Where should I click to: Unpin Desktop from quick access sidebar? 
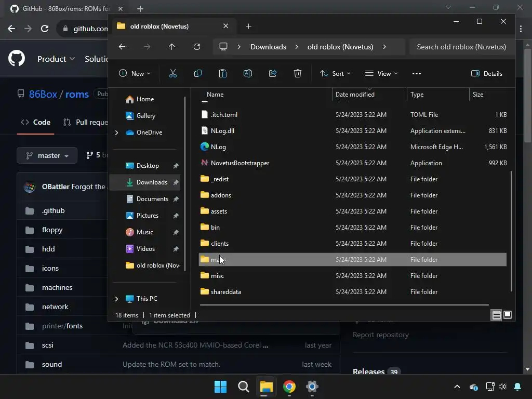176,166
